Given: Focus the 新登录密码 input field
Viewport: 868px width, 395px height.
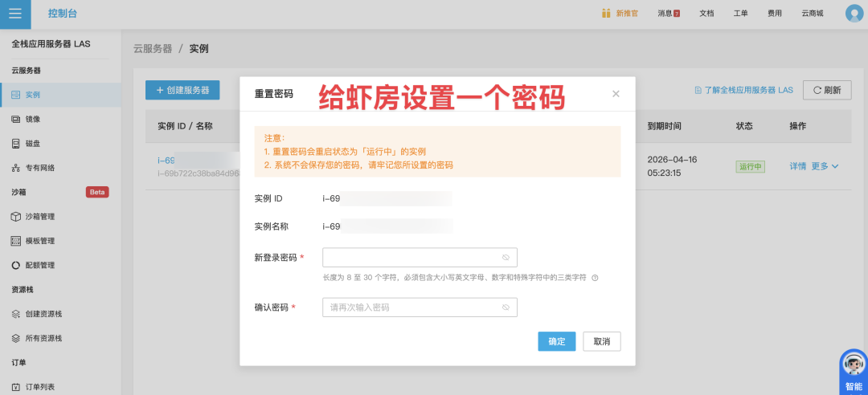Looking at the screenshot, I should click(410, 258).
